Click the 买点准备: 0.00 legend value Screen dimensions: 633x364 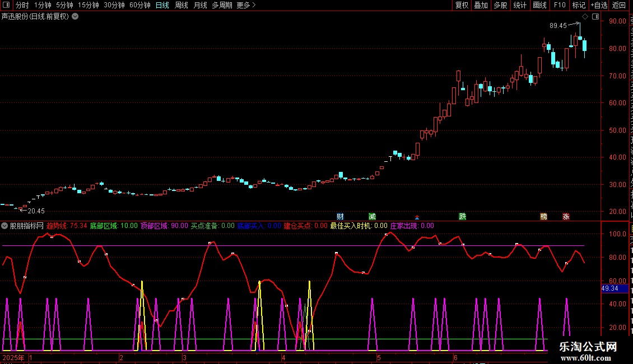tap(213, 226)
